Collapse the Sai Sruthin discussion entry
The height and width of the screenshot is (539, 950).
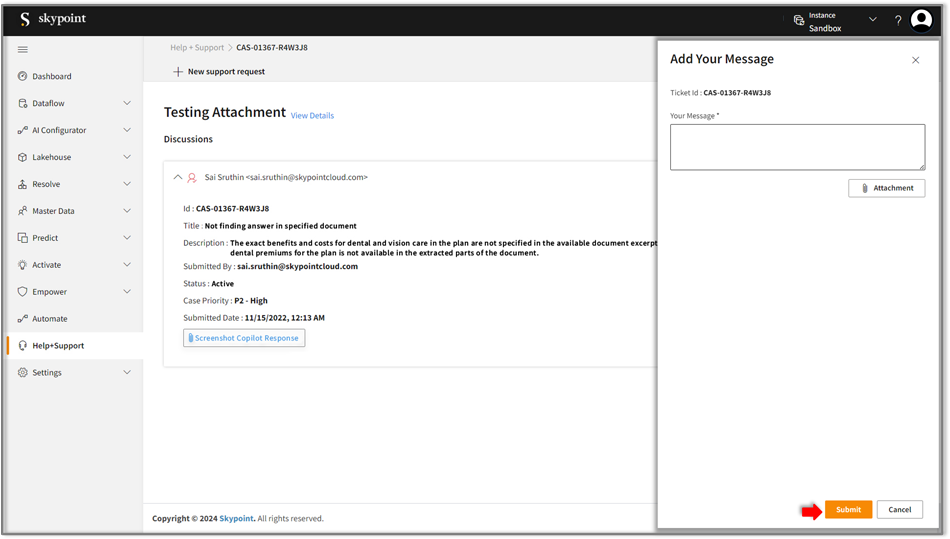coord(178,177)
